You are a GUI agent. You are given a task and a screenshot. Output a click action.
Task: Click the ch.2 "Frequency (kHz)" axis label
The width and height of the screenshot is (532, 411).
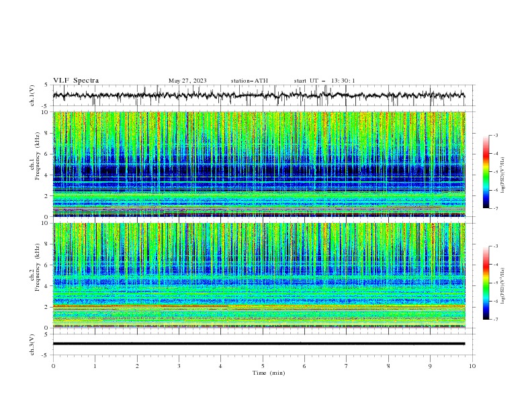click(x=38, y=267)
